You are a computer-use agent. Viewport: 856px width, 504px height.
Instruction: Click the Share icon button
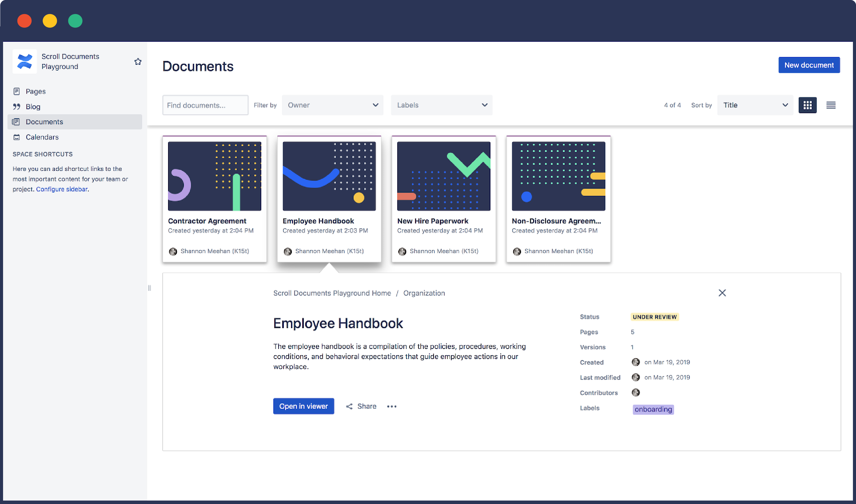pyautogui.click(x=349, y=406)
